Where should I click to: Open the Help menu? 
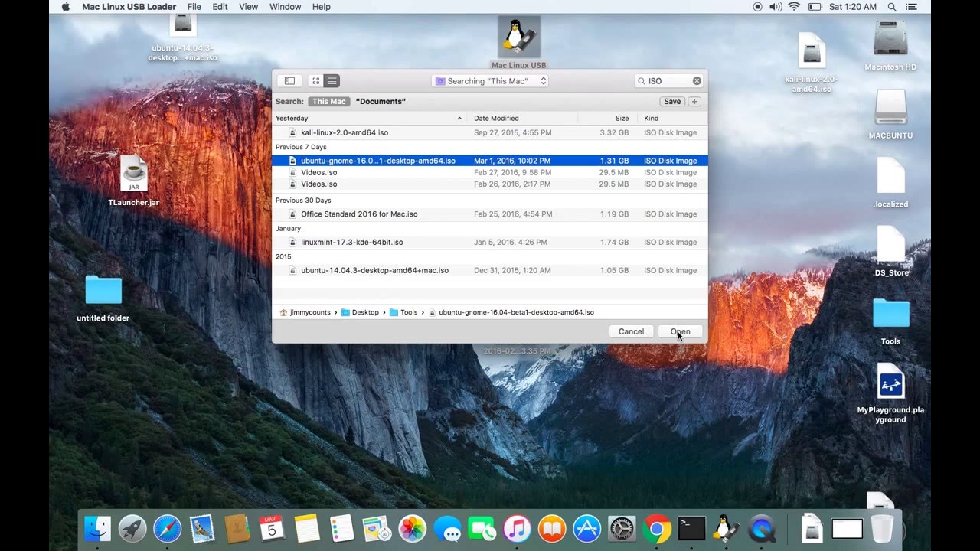tap(322, 7)
